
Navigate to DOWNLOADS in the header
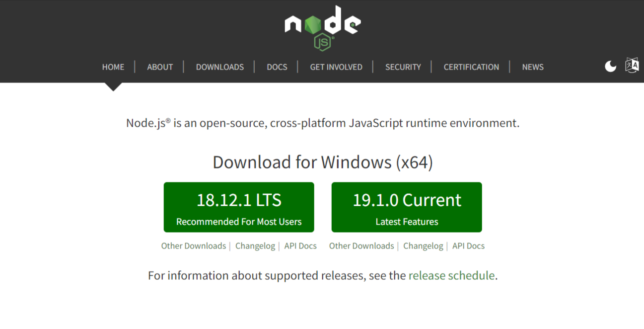pos(220,67)
